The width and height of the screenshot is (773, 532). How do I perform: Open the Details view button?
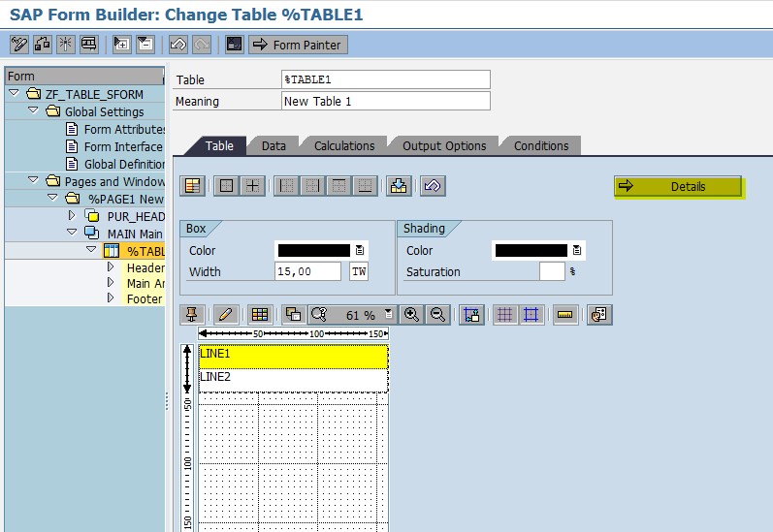tap(678, 186)
